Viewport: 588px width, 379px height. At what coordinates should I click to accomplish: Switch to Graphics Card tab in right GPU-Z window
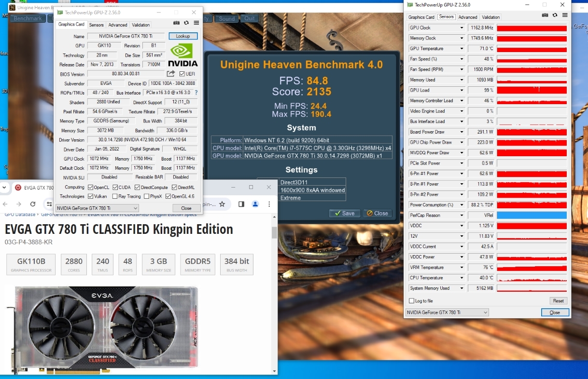(x=421, y=17)
